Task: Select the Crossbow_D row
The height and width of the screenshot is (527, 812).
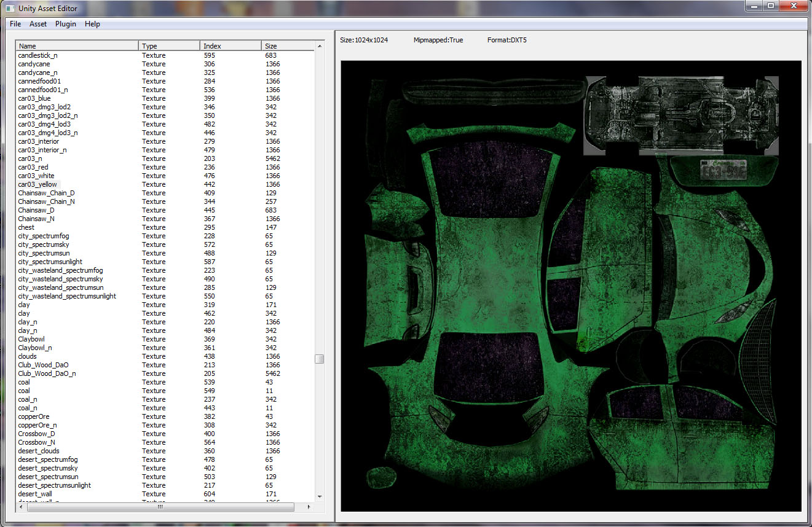Action: point(165,434)
